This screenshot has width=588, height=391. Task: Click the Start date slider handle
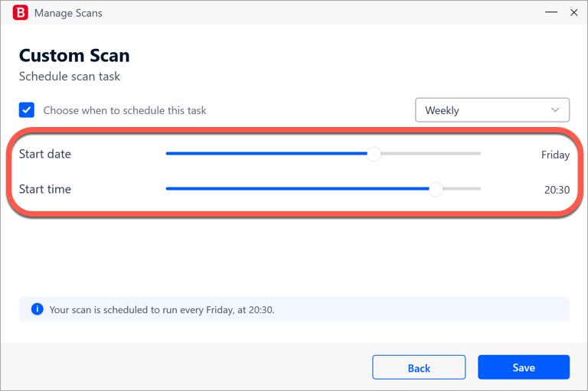click(374, 154)
